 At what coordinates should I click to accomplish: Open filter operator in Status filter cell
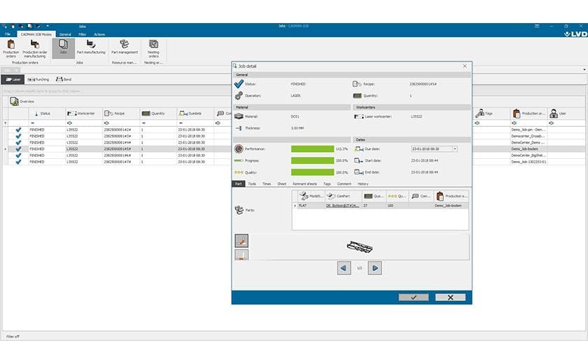(x=33, y=123)
